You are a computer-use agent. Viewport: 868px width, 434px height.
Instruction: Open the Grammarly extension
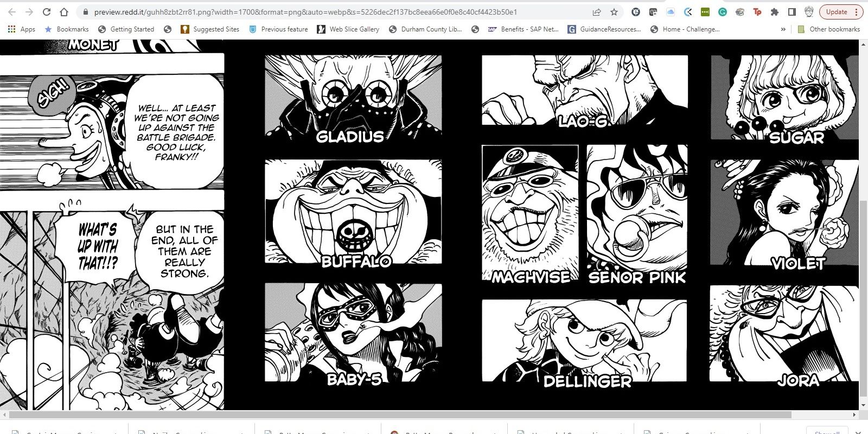pyautogui.click(x=723, y=12)
